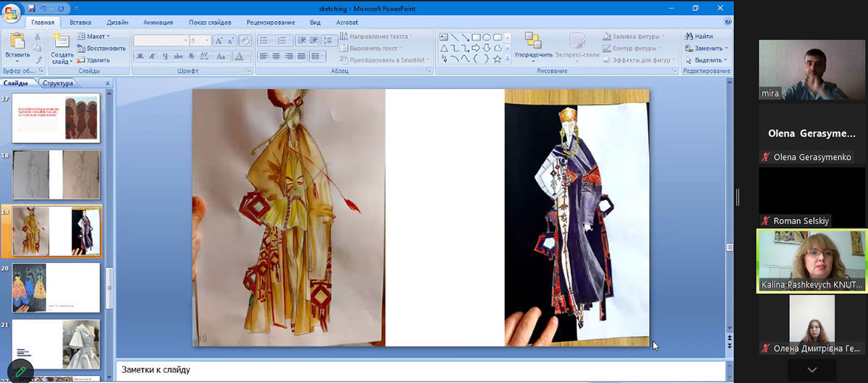Image resolution: width=868 pixels, height=383 pixels.
Task: Save the presentation from the quick access toolbar
Action: tap(31, 8)
